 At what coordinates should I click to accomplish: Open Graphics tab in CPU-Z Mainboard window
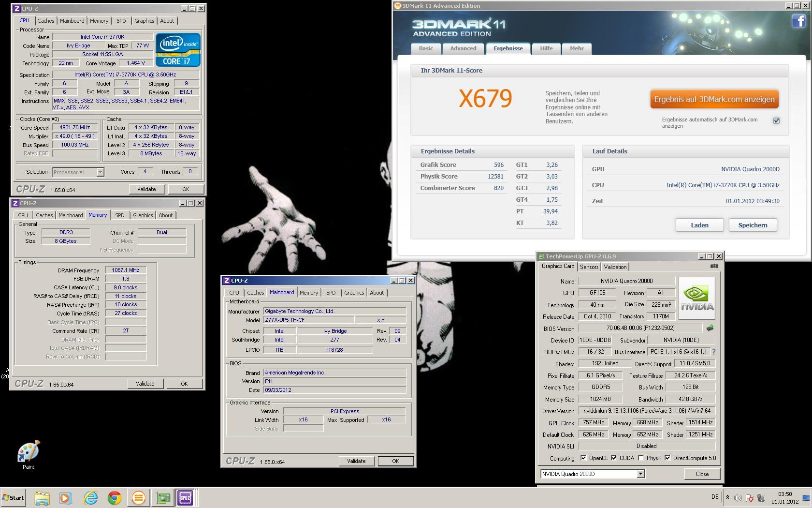[x=354, y=293]
